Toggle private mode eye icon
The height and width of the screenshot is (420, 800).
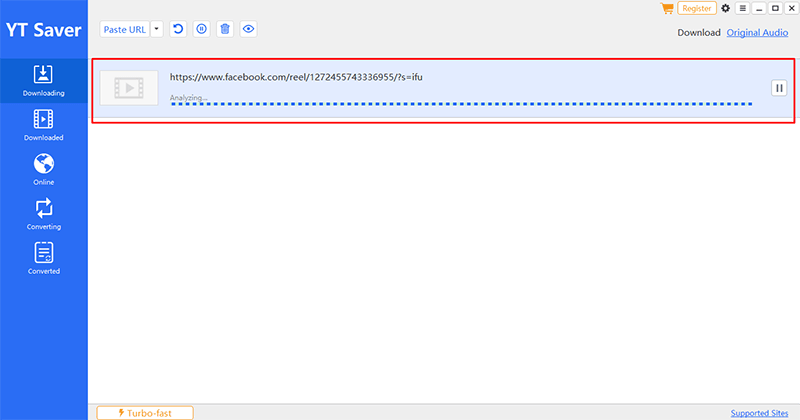[248, 29]
